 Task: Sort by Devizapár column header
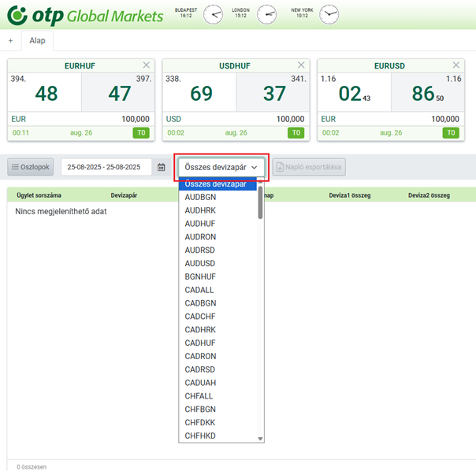[x=124, y=195]
